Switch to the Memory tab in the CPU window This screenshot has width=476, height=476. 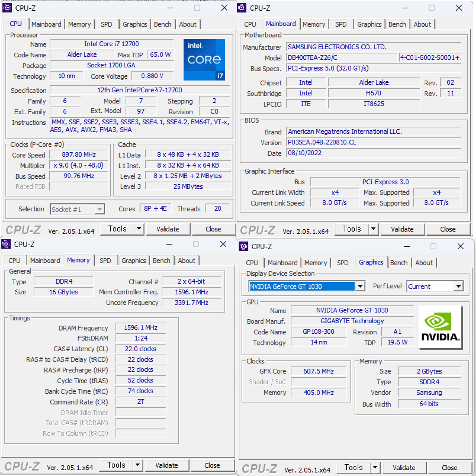click(x=79, y=24)
